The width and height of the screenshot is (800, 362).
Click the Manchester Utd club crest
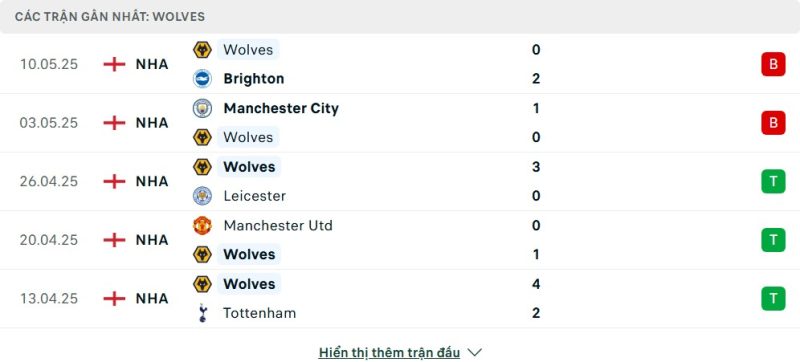(203, 225)
